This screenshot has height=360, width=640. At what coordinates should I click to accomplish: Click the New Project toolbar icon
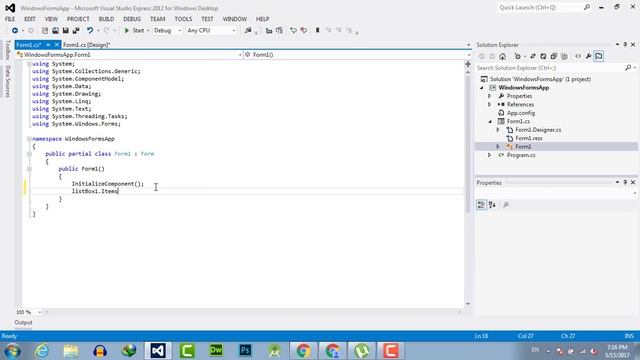point(45,31)
